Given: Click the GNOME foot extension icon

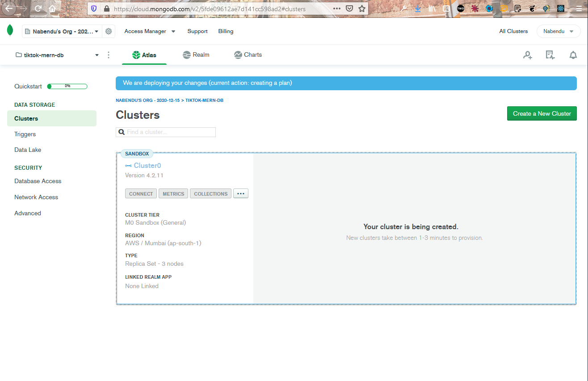Looking at the screenshot, I should pyautogui.click(x=532, y=8).
